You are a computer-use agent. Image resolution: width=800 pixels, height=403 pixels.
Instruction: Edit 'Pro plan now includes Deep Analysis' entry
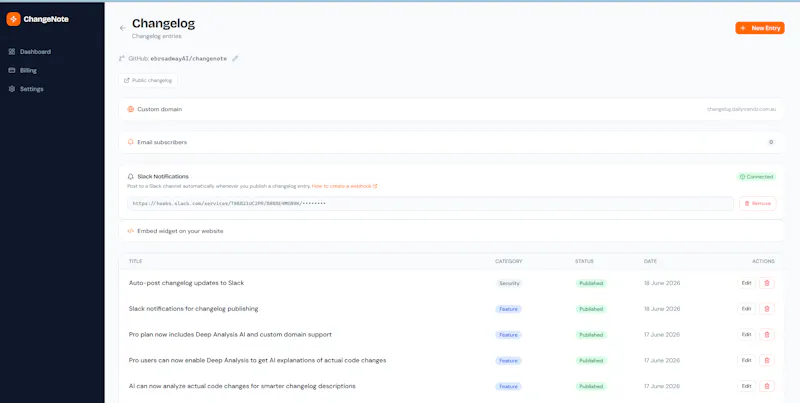pyautogui.click(x=746, y=335)
